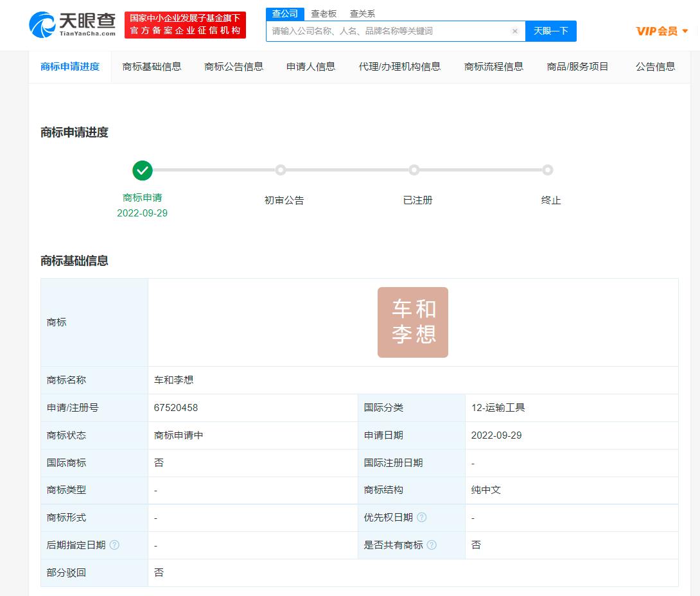This screenshot has width=700, height=596.
Task: Open the help icon beside 后期指定日期
Action: [x=114, y=545]
